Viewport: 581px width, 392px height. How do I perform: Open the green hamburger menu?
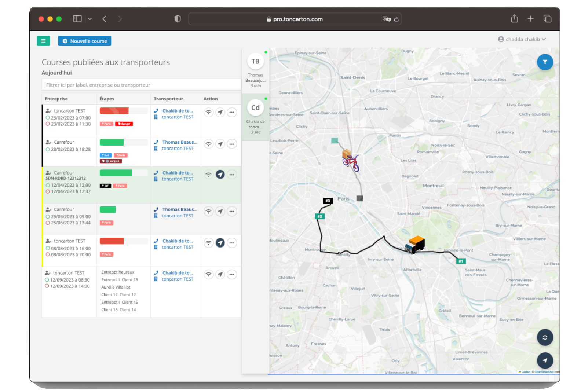tap(43, 41)
